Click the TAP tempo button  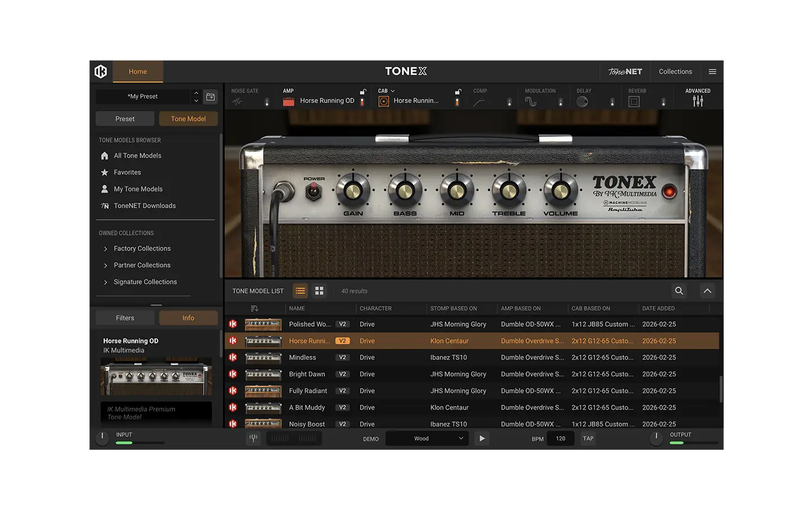click(x=588, y=439)
